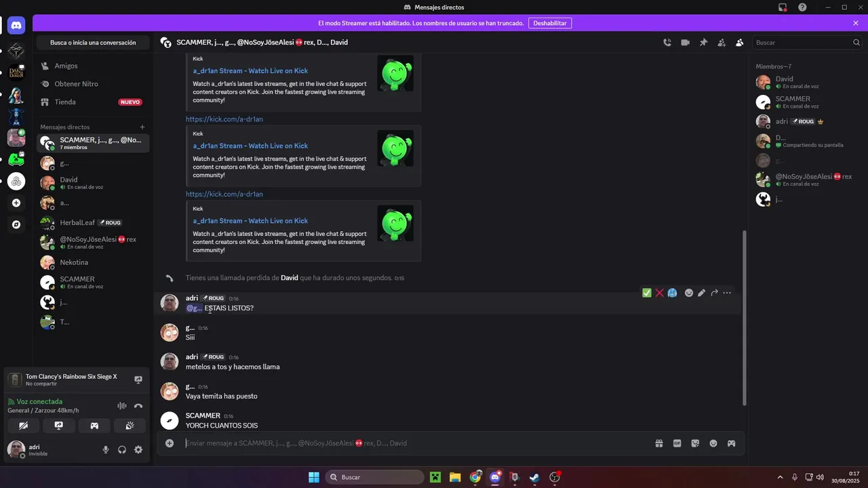Toggle camera in voice panel
The image size is (868, 488).
coord(24,426)
